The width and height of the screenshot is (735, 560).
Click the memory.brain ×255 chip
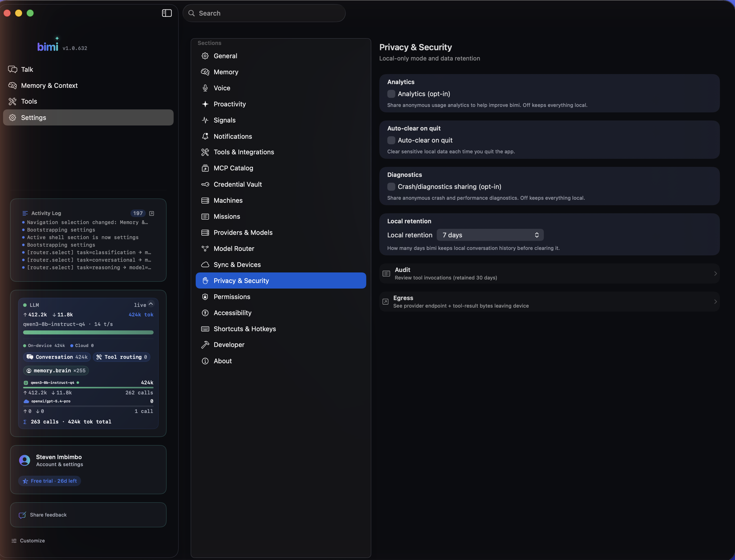point(56,371)
